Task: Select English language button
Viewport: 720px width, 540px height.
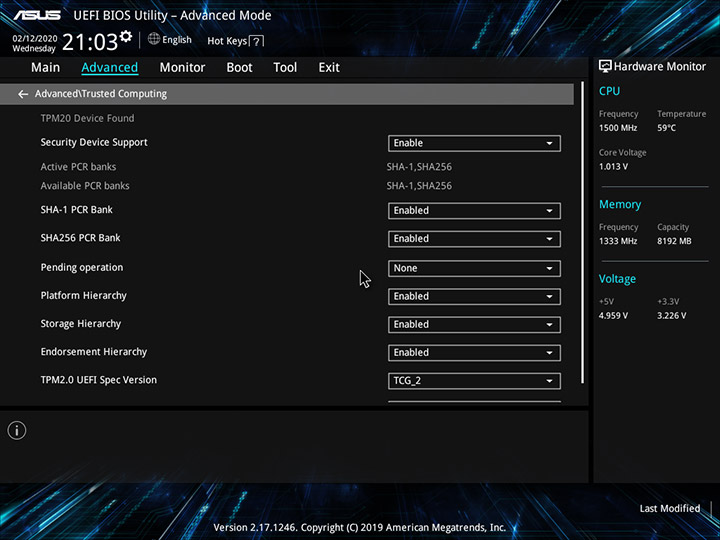Action: coord(176,40)
